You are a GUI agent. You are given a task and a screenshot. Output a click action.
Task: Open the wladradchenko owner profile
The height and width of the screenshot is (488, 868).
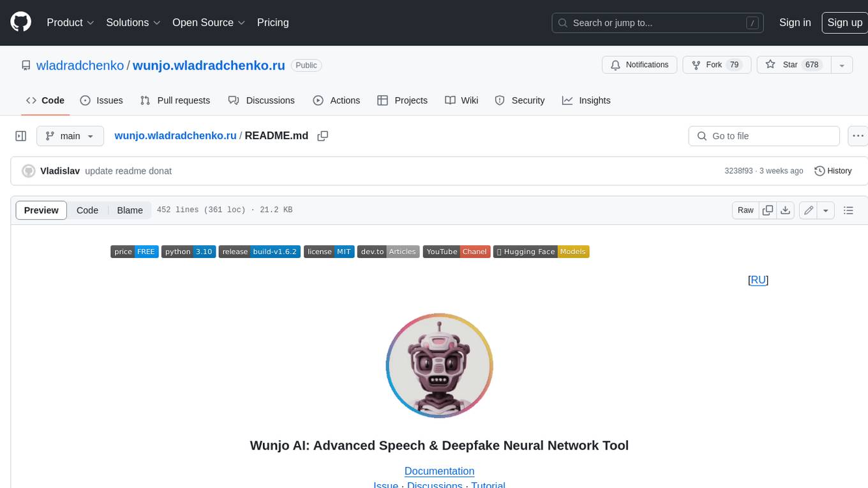click(x=80, y=65)
